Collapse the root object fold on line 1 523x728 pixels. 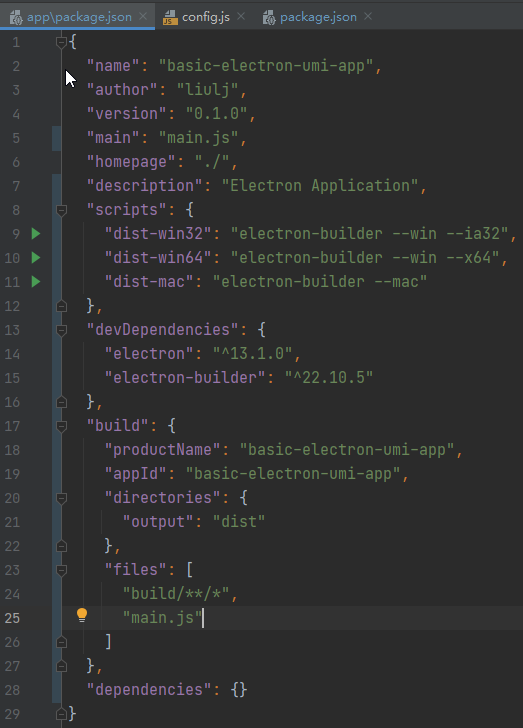[61, 42]
